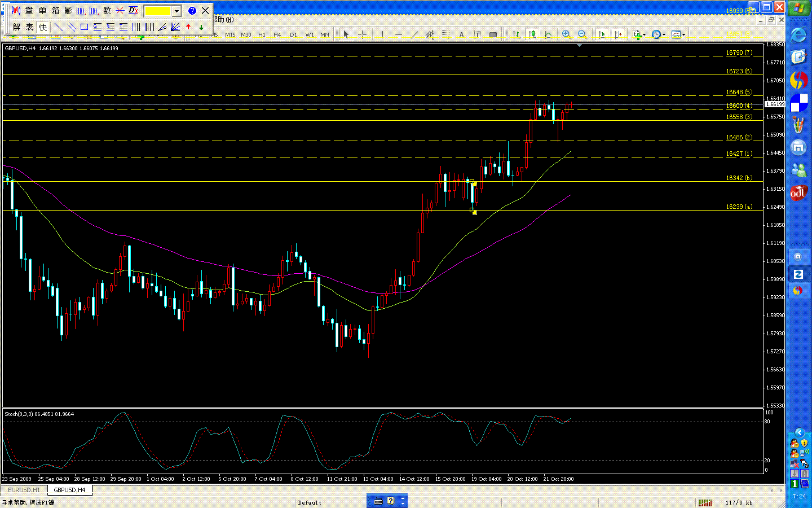Switch the chart to H1 timeframe
Viewport: 812px width, 508px height.
262,35
